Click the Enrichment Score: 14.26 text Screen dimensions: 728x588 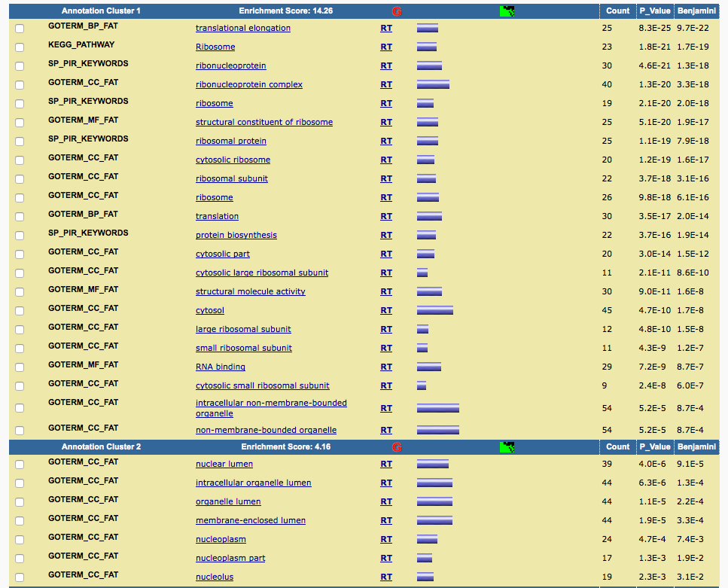coord(285,11)
